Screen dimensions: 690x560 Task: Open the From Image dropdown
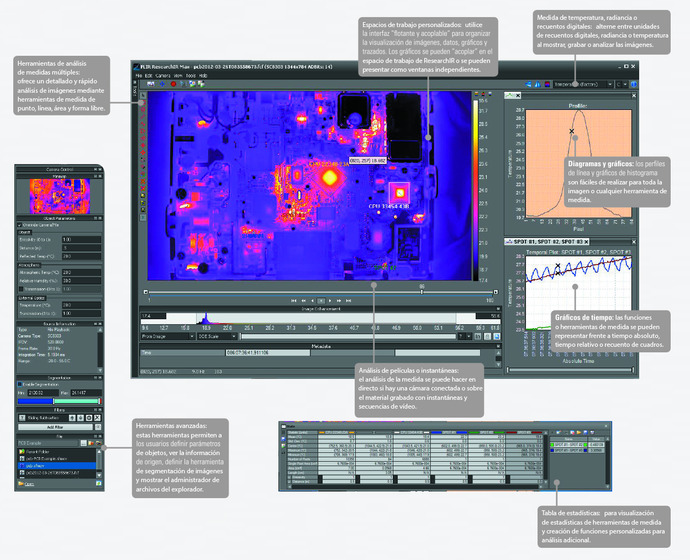click(168, 337)
